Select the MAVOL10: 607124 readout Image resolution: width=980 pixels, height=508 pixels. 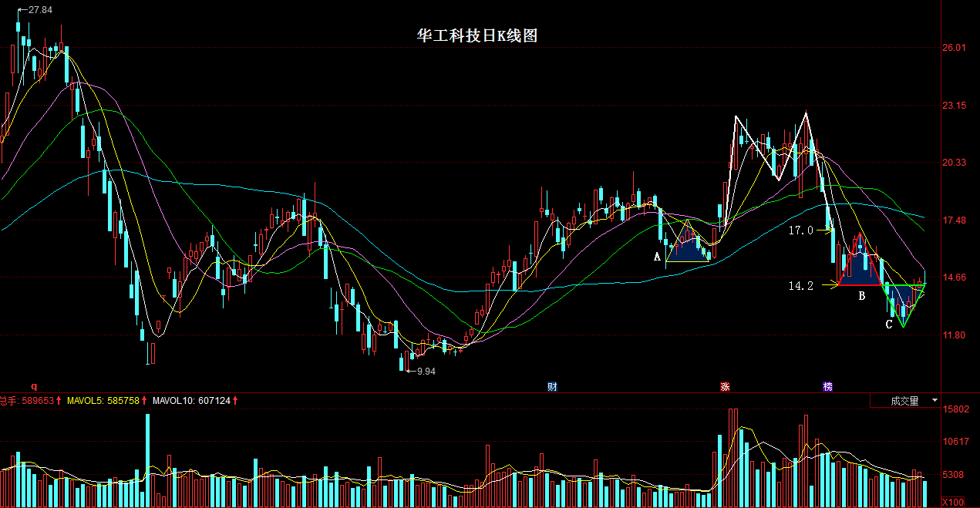tap(192, 401)
